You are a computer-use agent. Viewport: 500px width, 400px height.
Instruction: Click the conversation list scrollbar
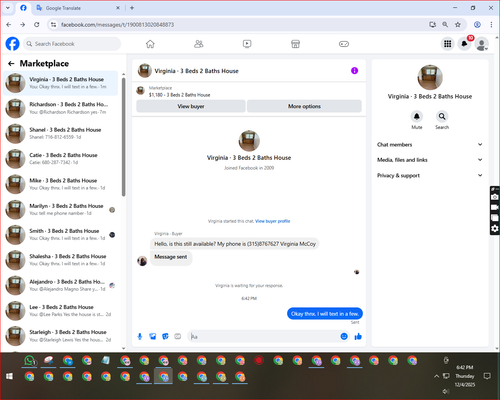pos(123,137)
